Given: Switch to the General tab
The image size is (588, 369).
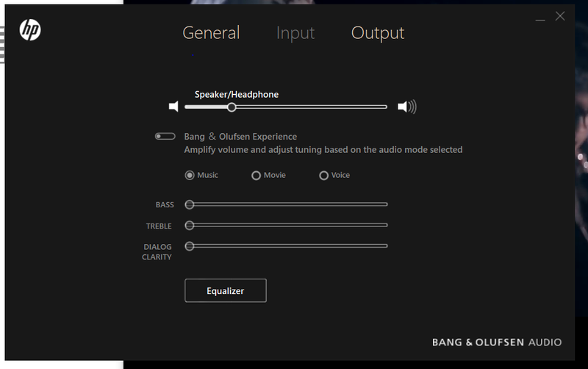Looking at the screenshot, I should [211, 33].
